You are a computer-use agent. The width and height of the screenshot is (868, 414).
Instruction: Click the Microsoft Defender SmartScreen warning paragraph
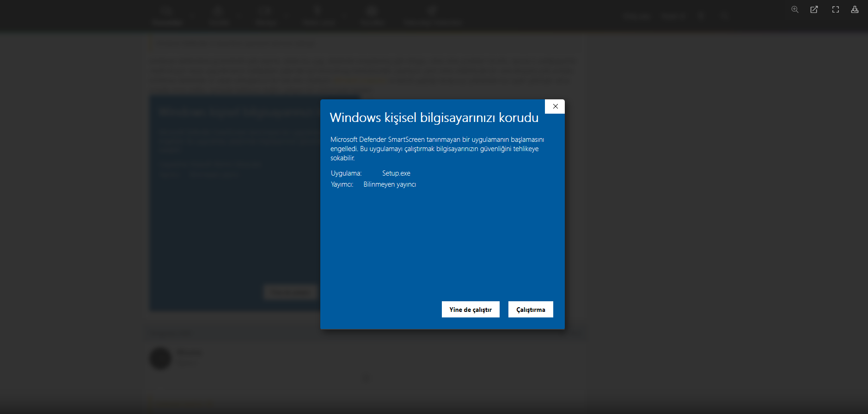437,149
